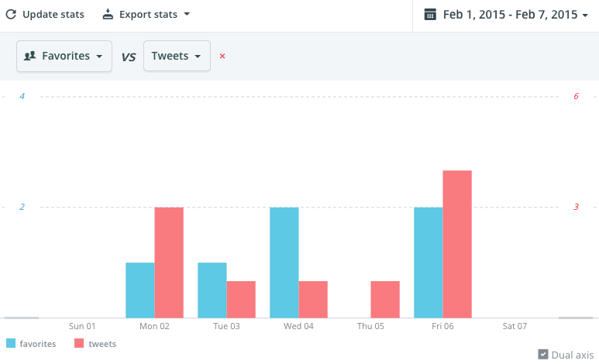Click the blue favorites legend color swatch
Viewport: 599px width, 364px height.
pyautogui.click(x=11, y=343)
